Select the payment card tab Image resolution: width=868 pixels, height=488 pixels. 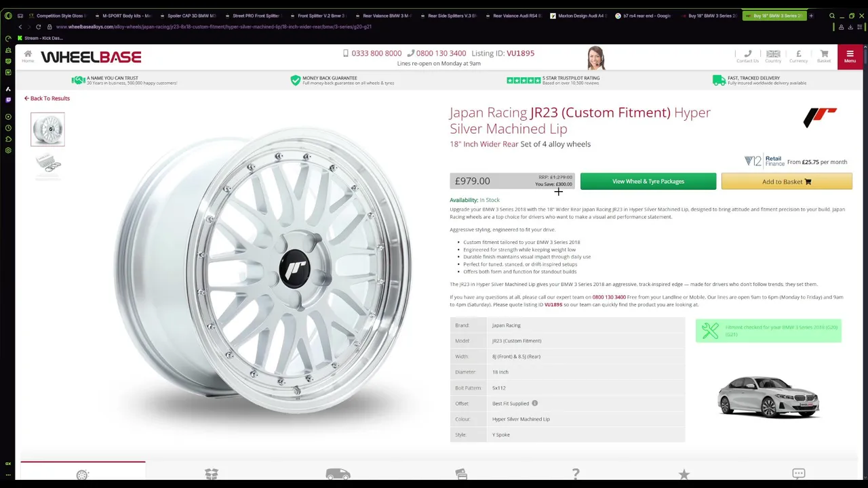[461, 474]
